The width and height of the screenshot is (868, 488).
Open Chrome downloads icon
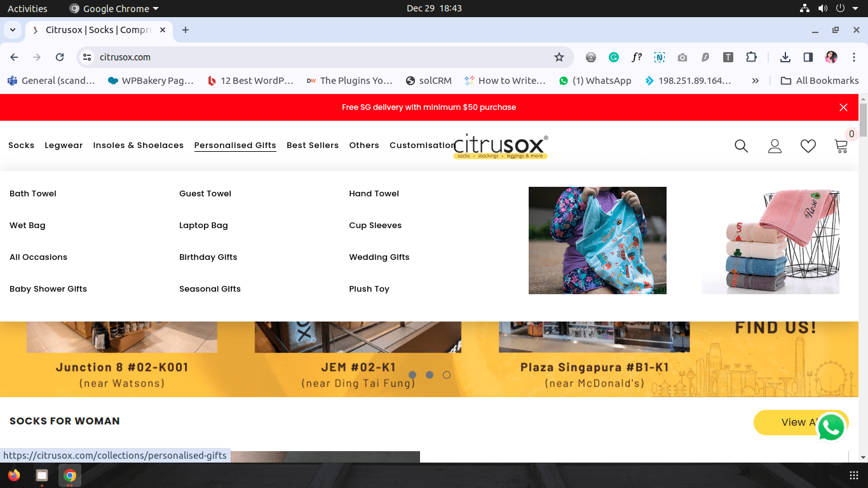pos(785,57)
